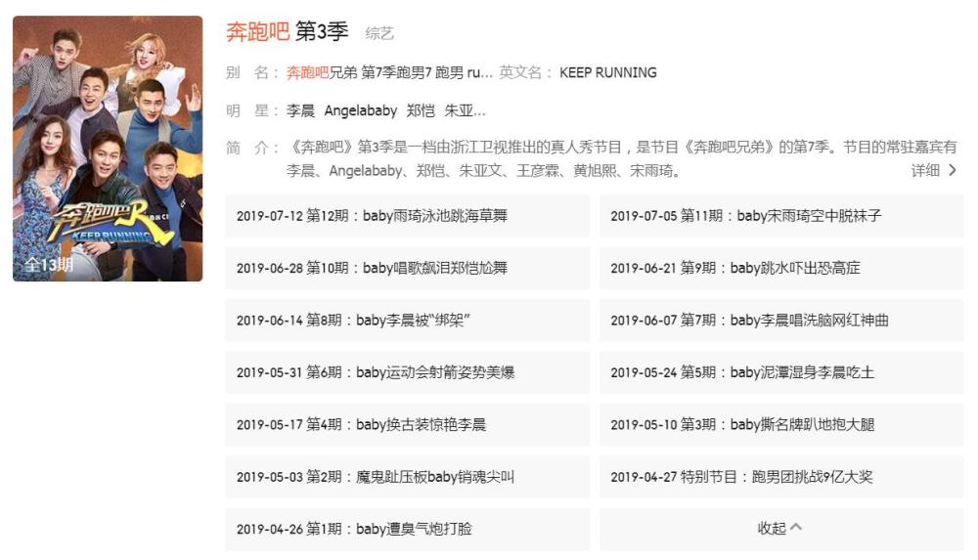
Task: Select the 综艺 category tag
Action: 379,33
